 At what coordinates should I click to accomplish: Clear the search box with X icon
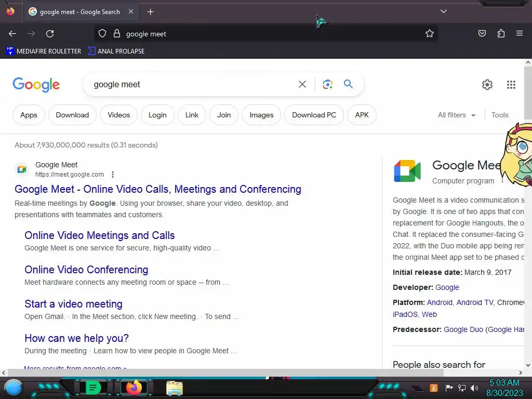(x=302, y=84)
